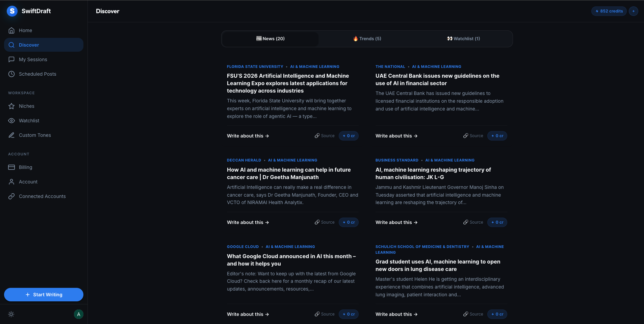Click the plus button beside credits
The image size is (644, 324).
(x=634, y=11)
